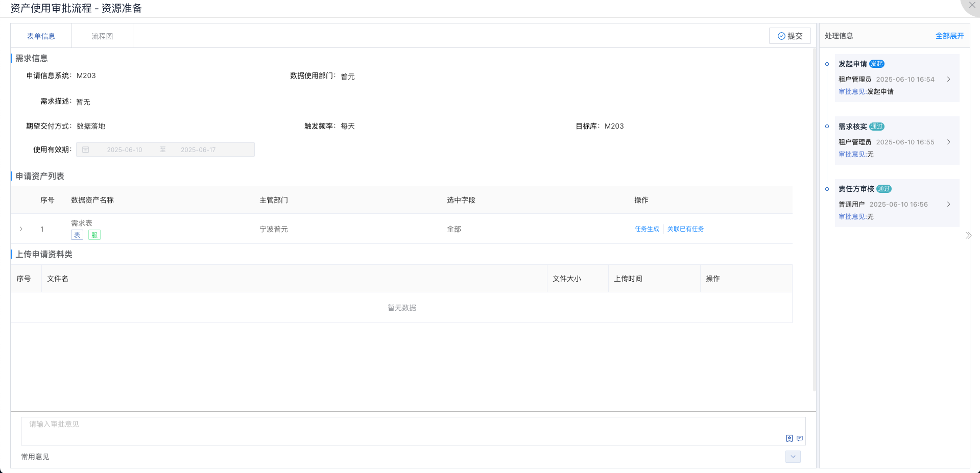This screenshot has width=980, height=473.
Task: Expand row 1 of 申请资产列表
Action: point(21,229)
